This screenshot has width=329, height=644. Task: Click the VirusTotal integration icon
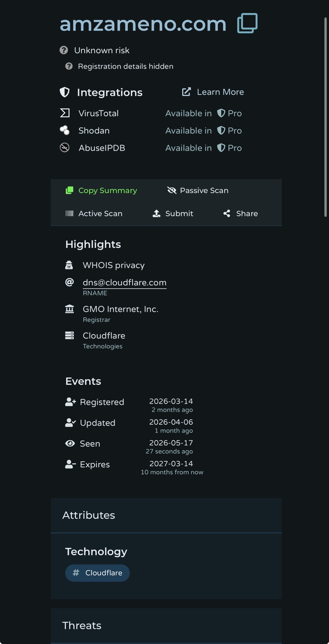tap(65, 113)
